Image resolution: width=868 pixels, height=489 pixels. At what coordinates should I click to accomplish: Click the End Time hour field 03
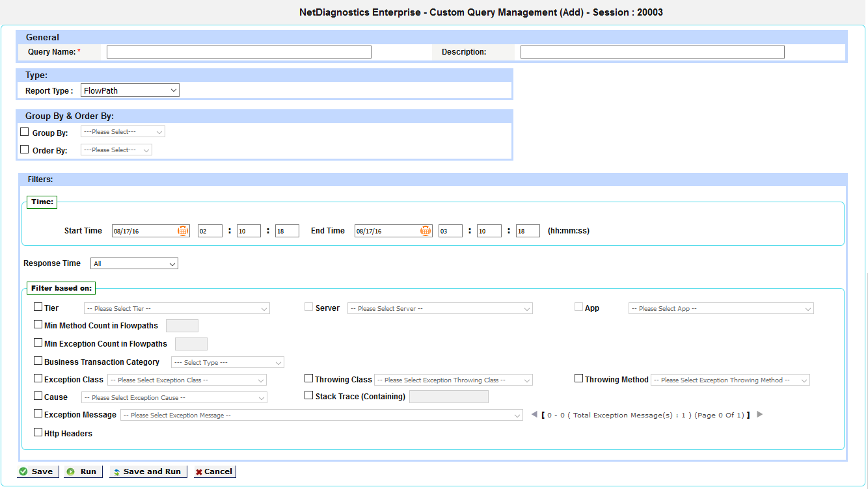pyautogui.click(x=450, y=231)
